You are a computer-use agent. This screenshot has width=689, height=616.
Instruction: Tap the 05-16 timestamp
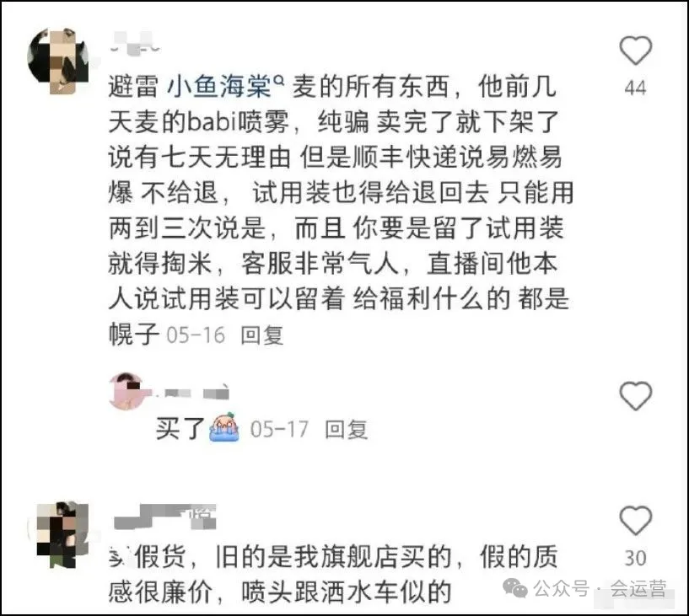(196, 335)
